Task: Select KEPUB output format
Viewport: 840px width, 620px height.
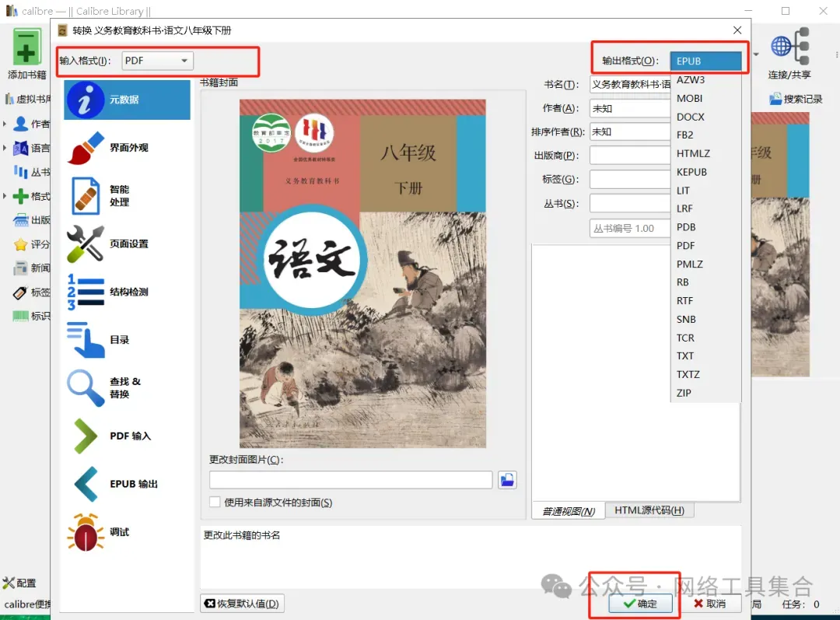Action: click(705, 172)
